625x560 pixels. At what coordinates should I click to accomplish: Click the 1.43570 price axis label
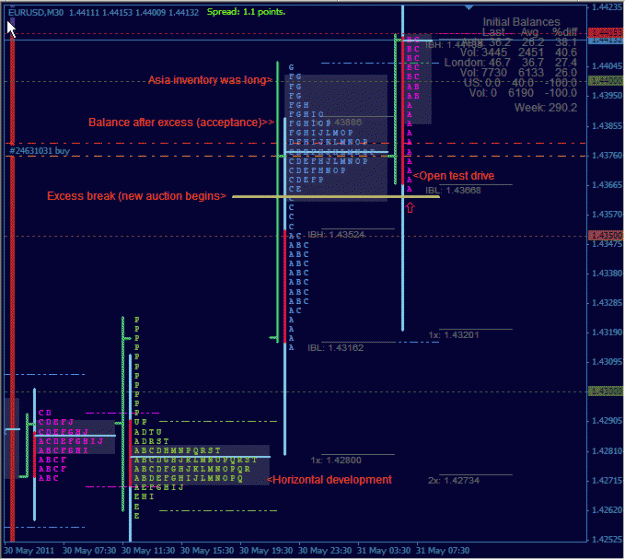pos(607,214)
